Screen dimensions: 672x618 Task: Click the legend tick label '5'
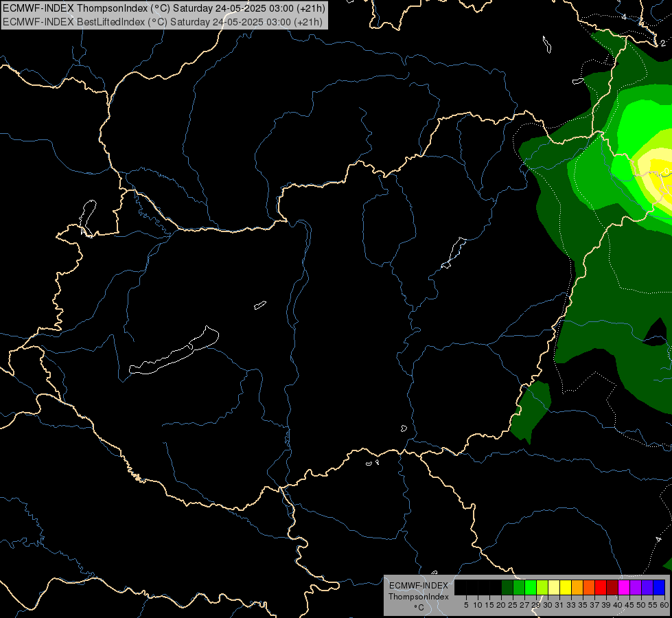click(466, 605)
